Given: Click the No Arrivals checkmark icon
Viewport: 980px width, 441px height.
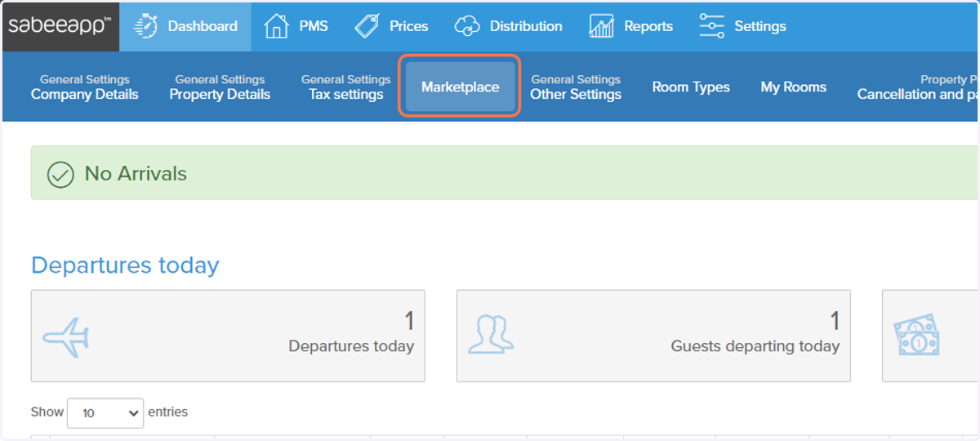Looking at the screenshot, I should point(60,174).
